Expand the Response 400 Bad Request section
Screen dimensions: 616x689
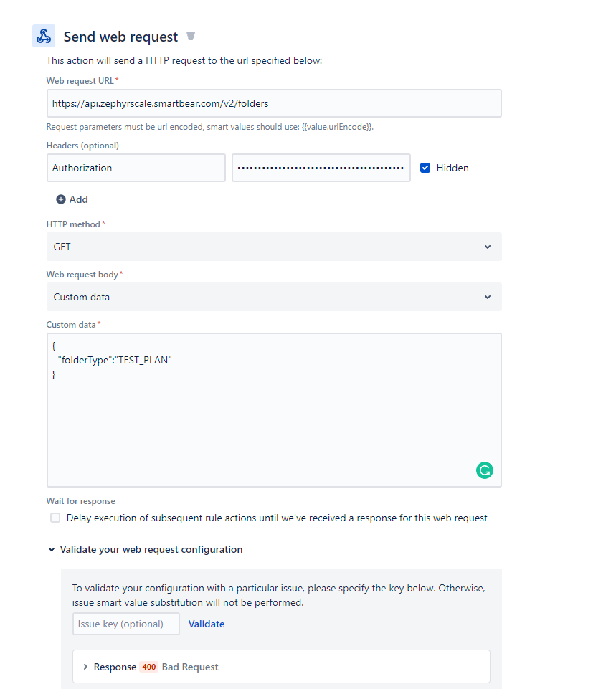(86, 667)
